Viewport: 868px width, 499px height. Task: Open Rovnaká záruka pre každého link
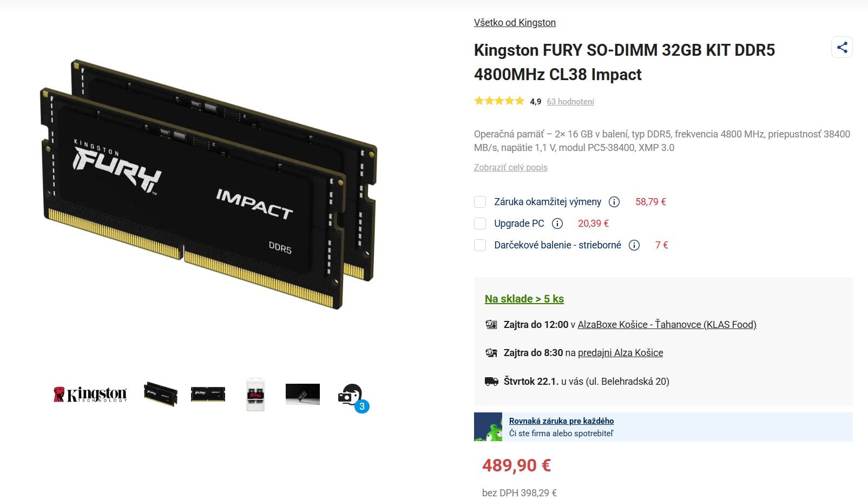point(561,421)
